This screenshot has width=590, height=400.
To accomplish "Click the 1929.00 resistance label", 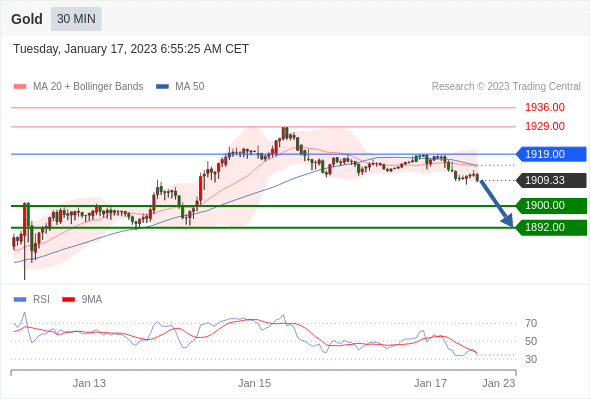I will tap(545, 126).
